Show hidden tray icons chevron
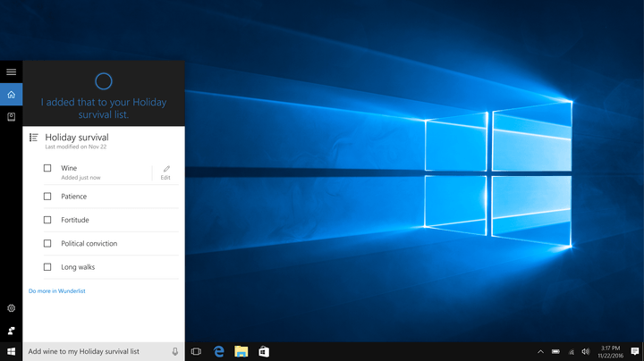This screenshot has width=644, height=361. (x=540, y=351)
